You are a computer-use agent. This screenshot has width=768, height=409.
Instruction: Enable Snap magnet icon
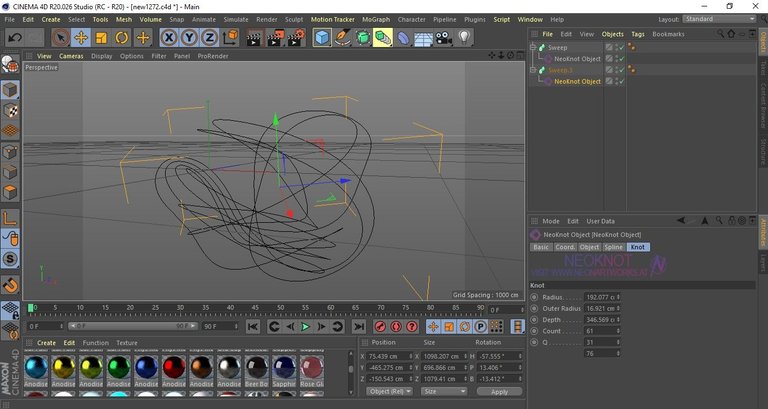tap(10, 285)
